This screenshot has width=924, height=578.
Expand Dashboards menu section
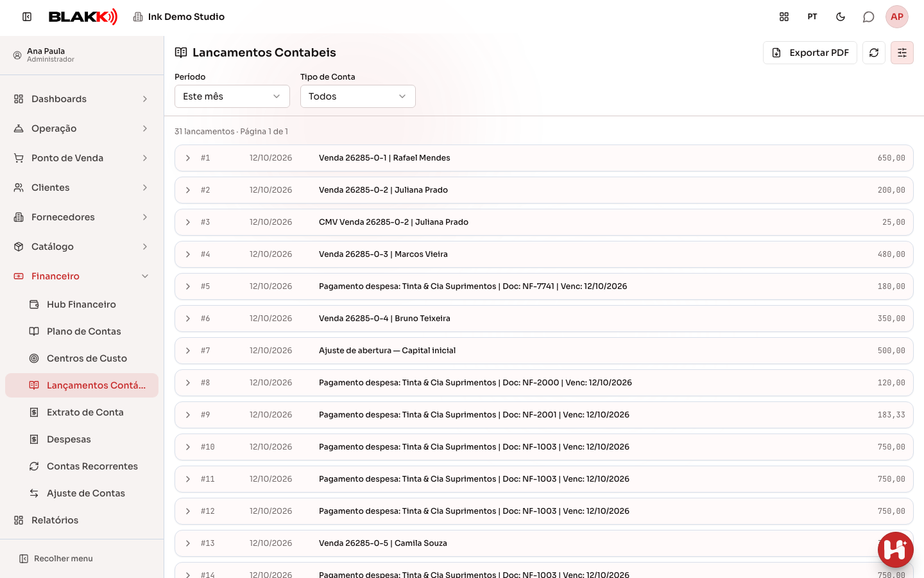click(x=81, y=99)
